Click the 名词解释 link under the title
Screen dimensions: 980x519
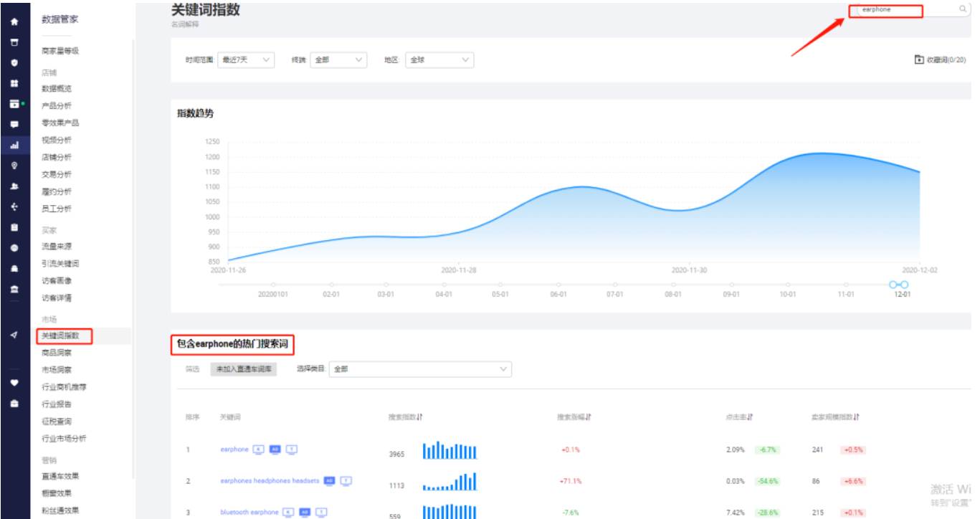[185, 24]
